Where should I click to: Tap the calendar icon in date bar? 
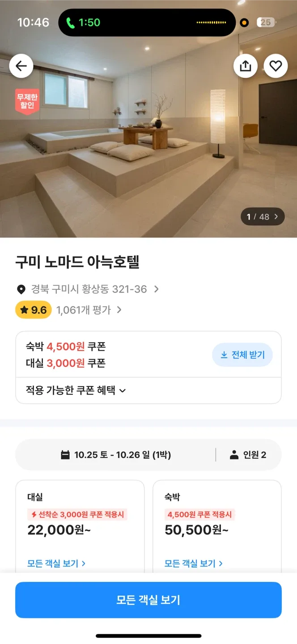(x=65, y=455)
